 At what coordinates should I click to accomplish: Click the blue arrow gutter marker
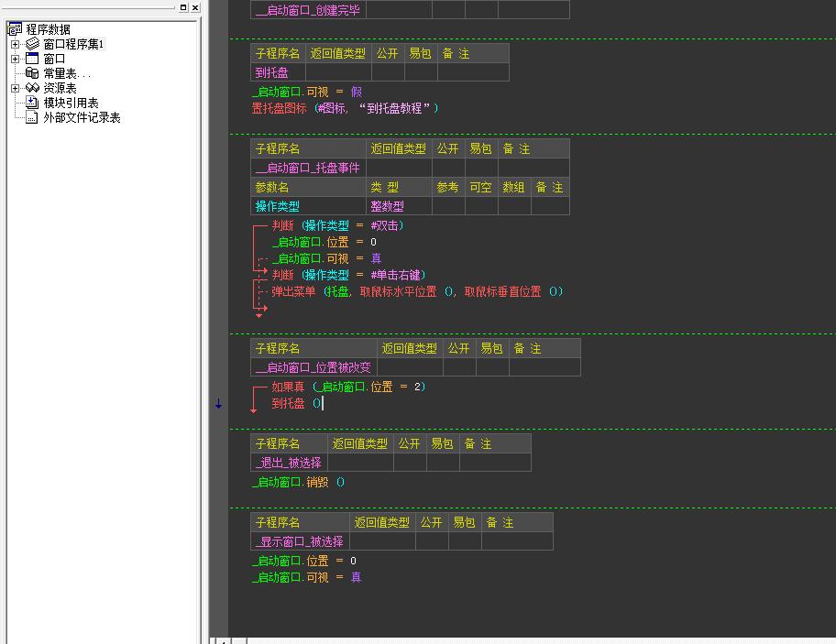218,404
